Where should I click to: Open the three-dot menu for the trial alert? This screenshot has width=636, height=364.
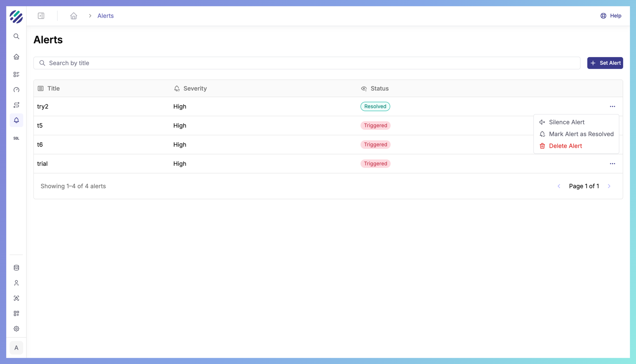[612, 164]
